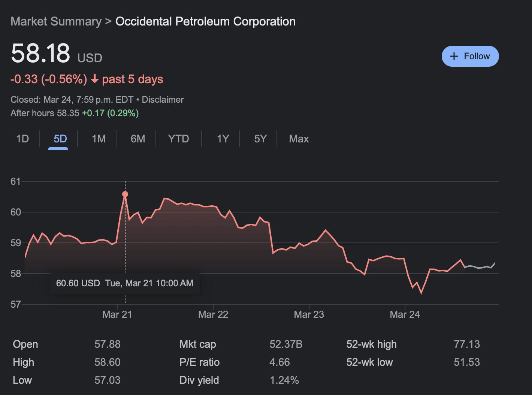Click the 52-wk low value 51.53
Viewport: 532px width, 395px height.
tap(467, 362)
